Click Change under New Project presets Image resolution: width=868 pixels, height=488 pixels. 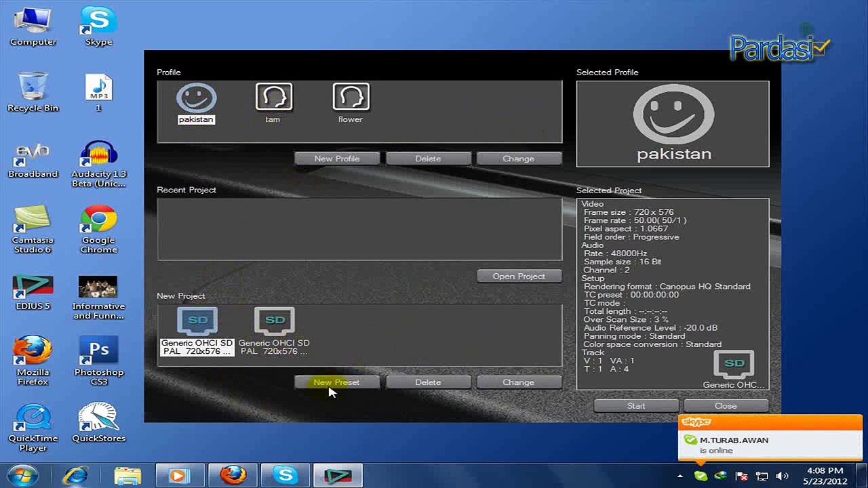[519, 382]
